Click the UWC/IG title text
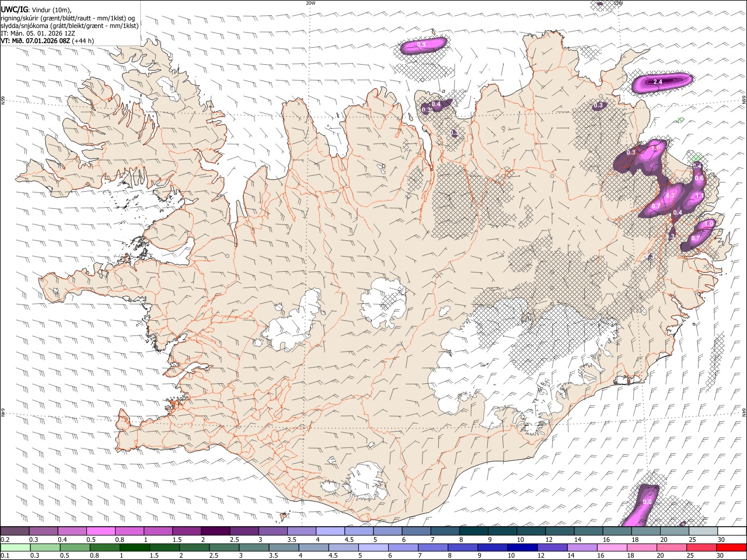This screenshot has height=560, width=747. (x=13, y=10)
